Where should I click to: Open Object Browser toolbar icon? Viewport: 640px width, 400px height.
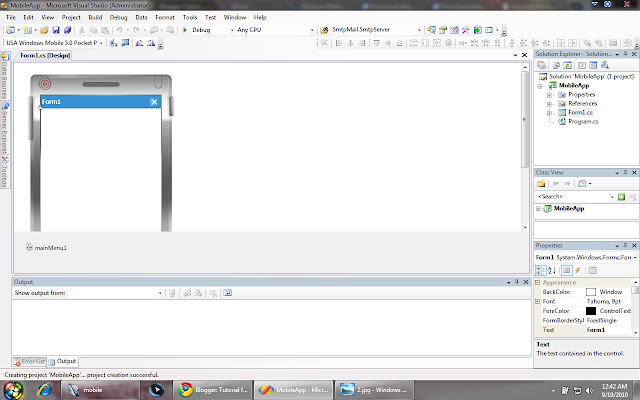(x=454, y=30)
